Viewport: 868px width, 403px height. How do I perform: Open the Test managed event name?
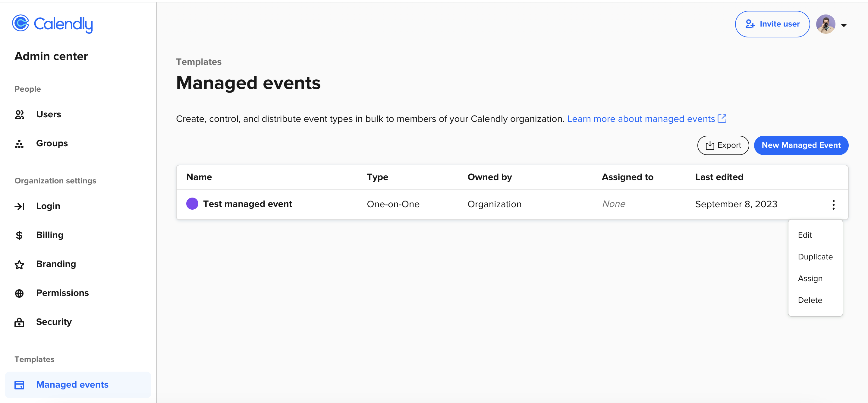[248, 204]
